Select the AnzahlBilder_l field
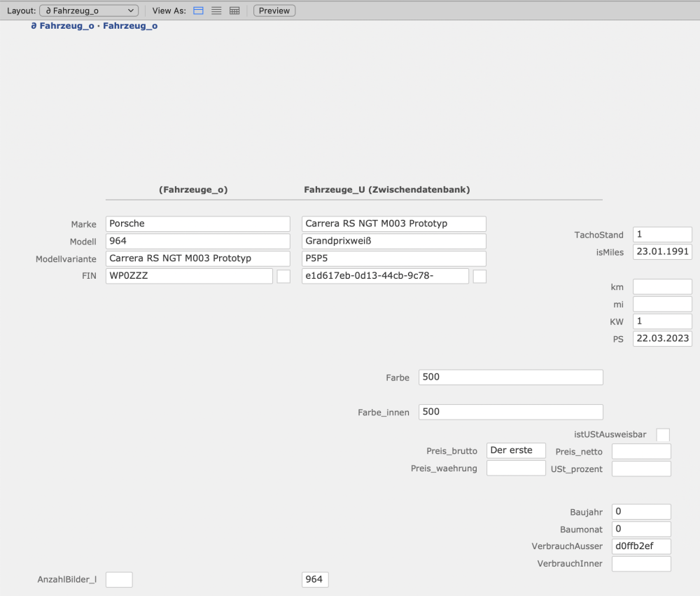This screenshot has height=596, width=700. [x=118, y=580]
